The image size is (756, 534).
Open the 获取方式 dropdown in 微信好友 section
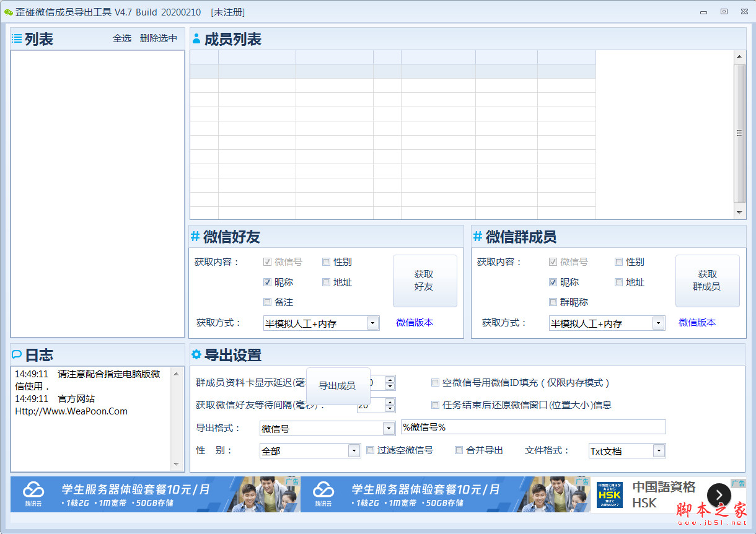point(372,323)
